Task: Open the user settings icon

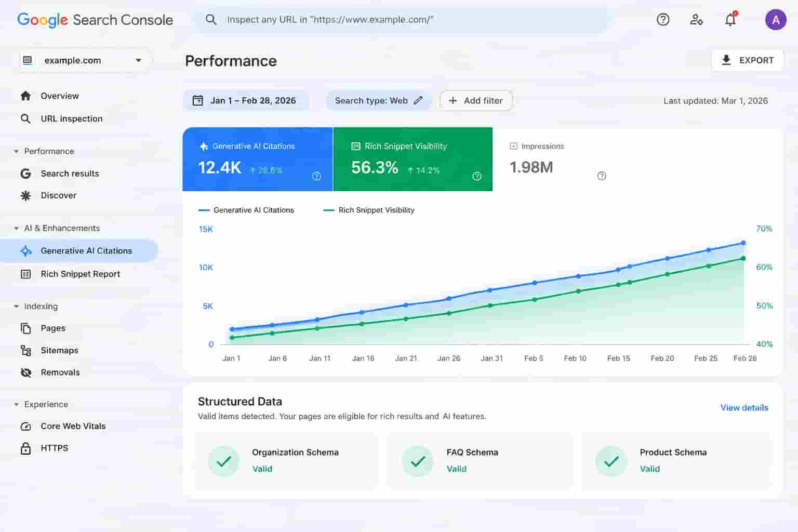Action: [x=696, y=20]
